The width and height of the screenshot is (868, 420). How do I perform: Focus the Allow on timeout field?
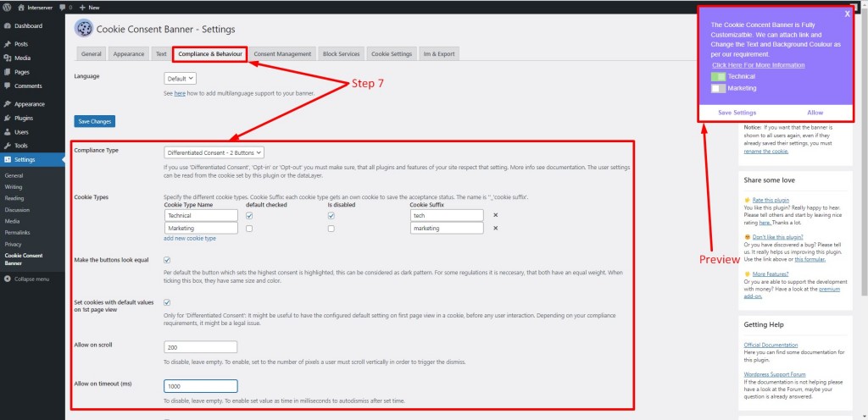pos(200,386)
